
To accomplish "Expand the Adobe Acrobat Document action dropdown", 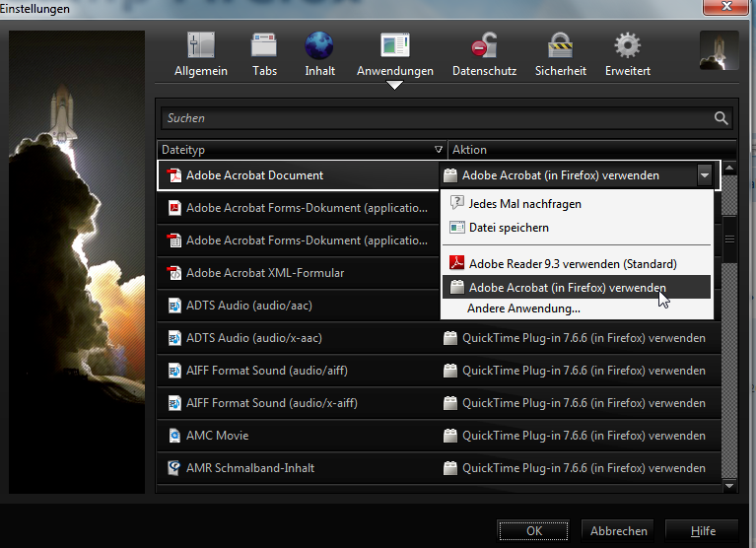I will click(705, 175).
